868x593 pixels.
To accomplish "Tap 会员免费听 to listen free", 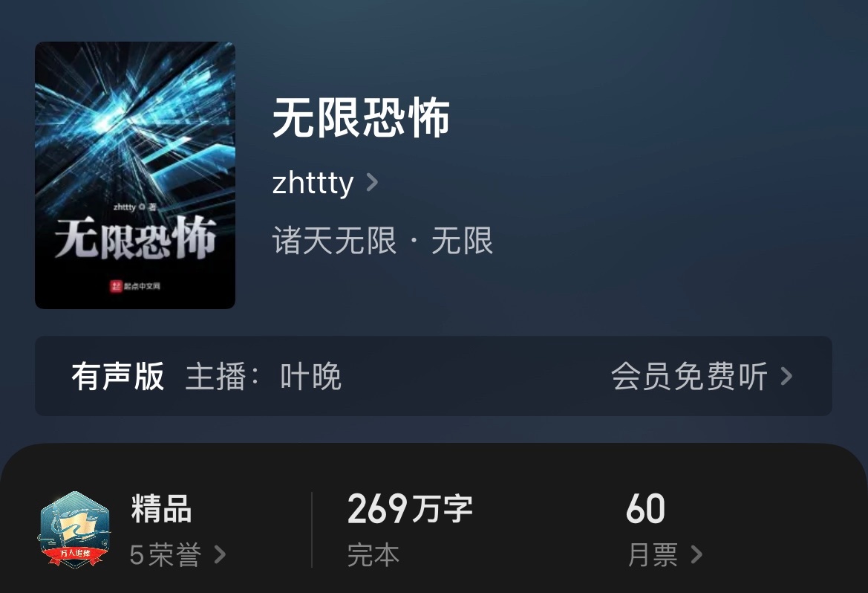I will tap(689, 376).
